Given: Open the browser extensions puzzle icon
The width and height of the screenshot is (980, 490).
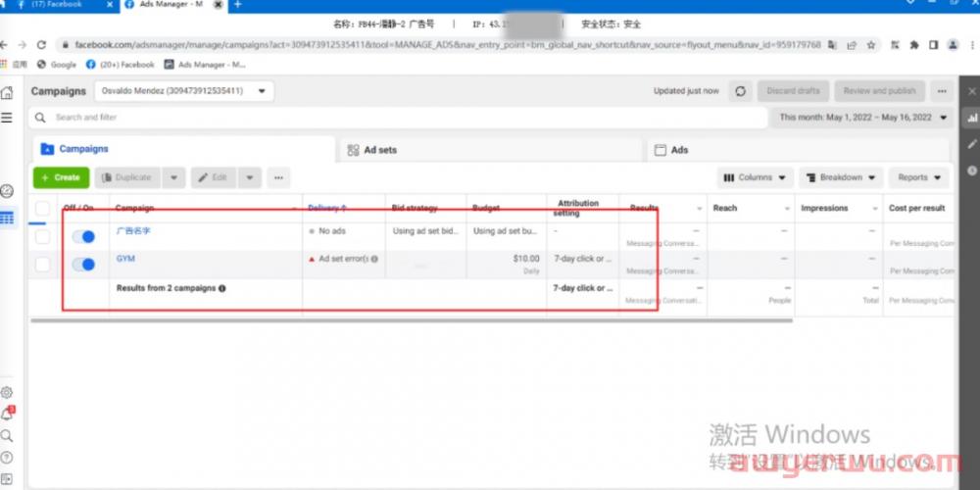Looking at the screenshot, I should [x=914, y=45].
